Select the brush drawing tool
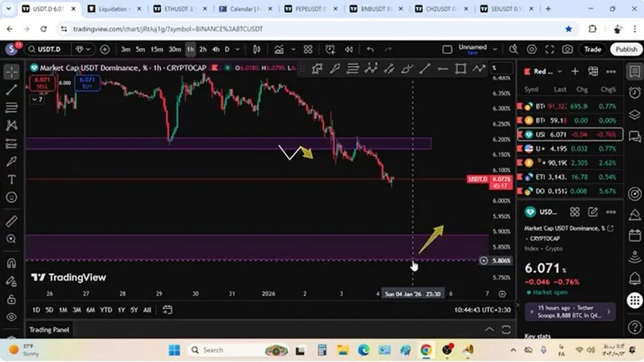Viewport: 644px width, 362px height. click(x=11, y=161)
